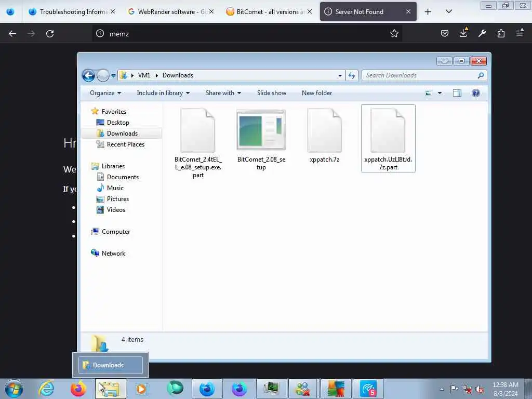Open the Windows Start menu

coord(14,389)
